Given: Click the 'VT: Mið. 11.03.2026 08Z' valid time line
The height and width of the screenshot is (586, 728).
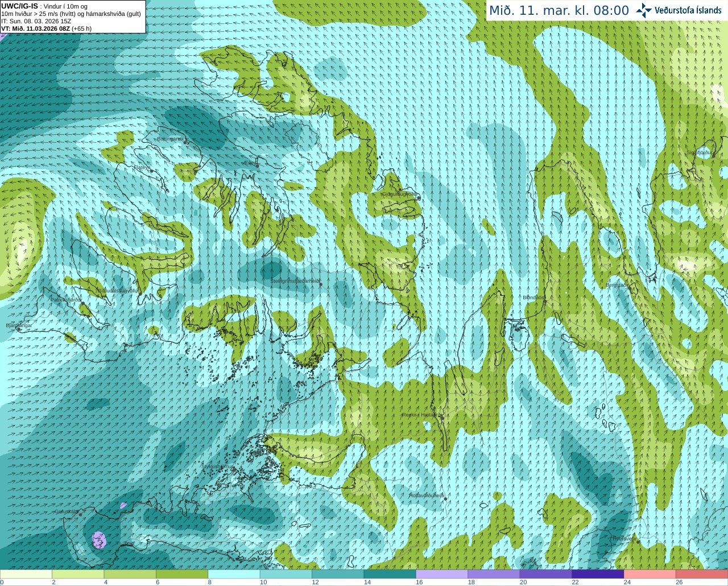Looking at the screenshot, I should pyautogui.click(x=46, y=28).
